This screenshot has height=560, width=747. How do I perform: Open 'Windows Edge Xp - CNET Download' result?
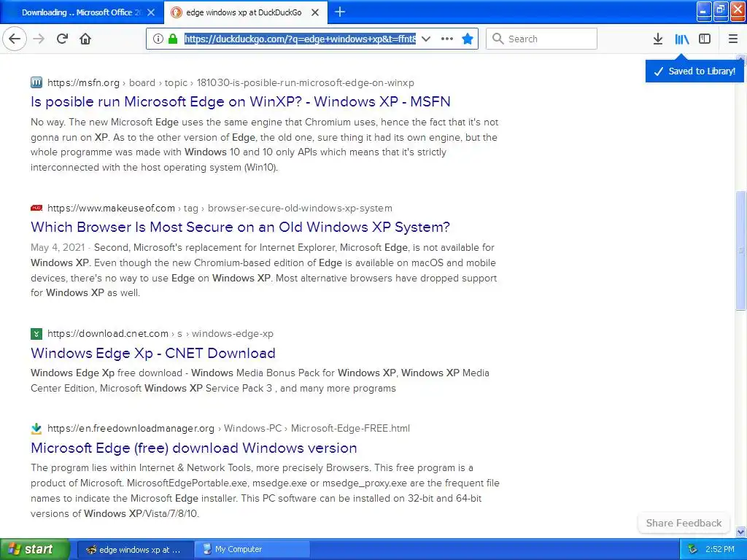point(153,353)
